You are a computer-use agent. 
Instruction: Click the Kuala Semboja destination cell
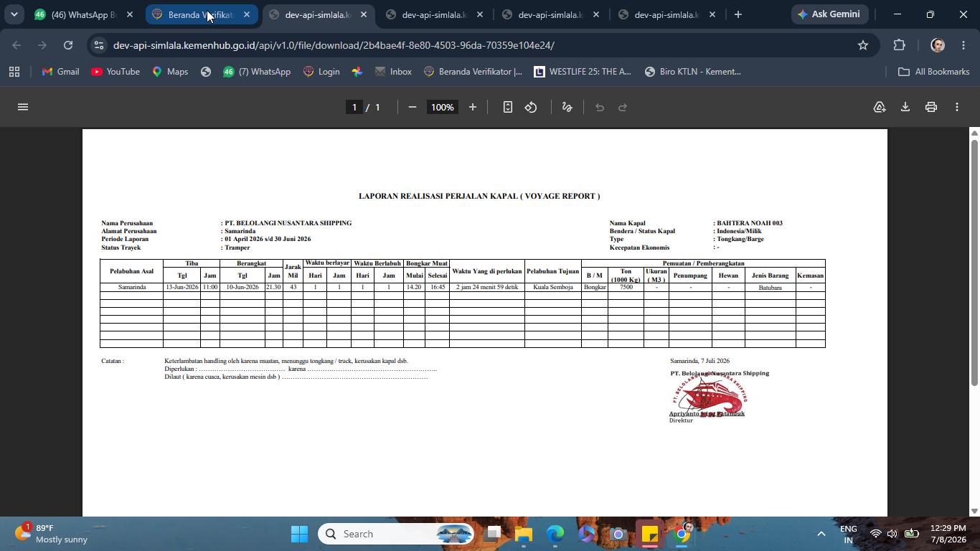(553, 287)
